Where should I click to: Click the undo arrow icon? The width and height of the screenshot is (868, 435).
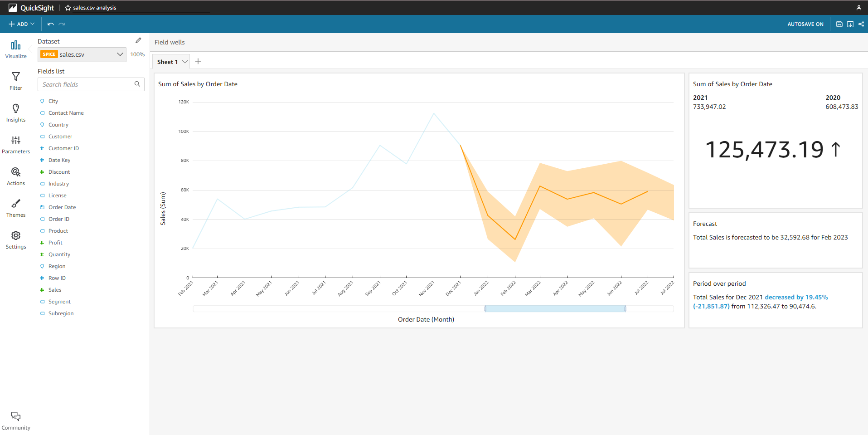tap(51, 24)
